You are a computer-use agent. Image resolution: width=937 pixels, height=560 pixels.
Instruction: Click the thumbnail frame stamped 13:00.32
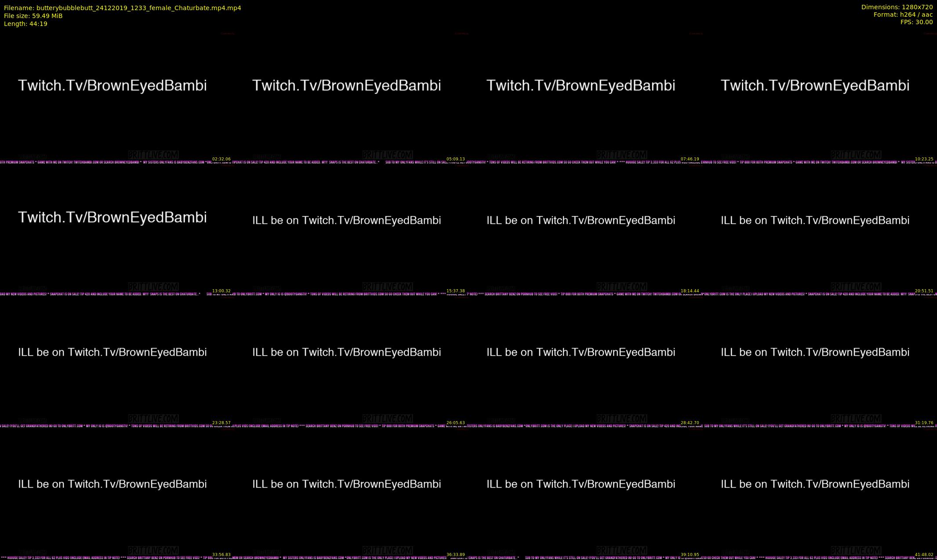(117, 229)
